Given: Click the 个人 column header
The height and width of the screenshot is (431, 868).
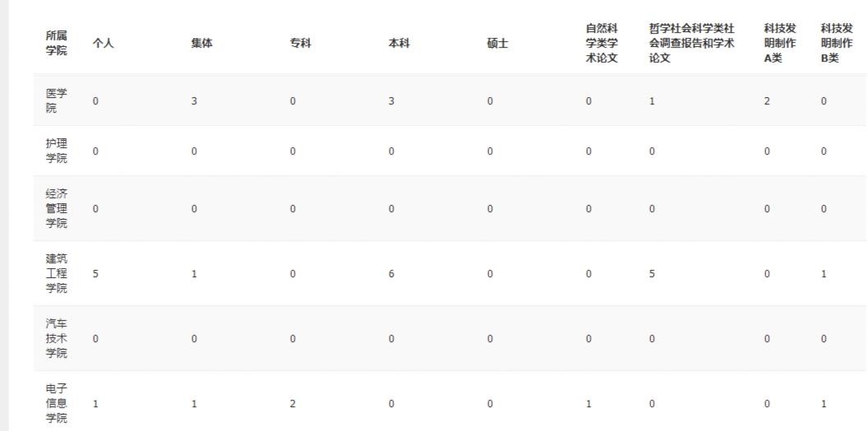Looking at the screenshot, I should 103,44.
